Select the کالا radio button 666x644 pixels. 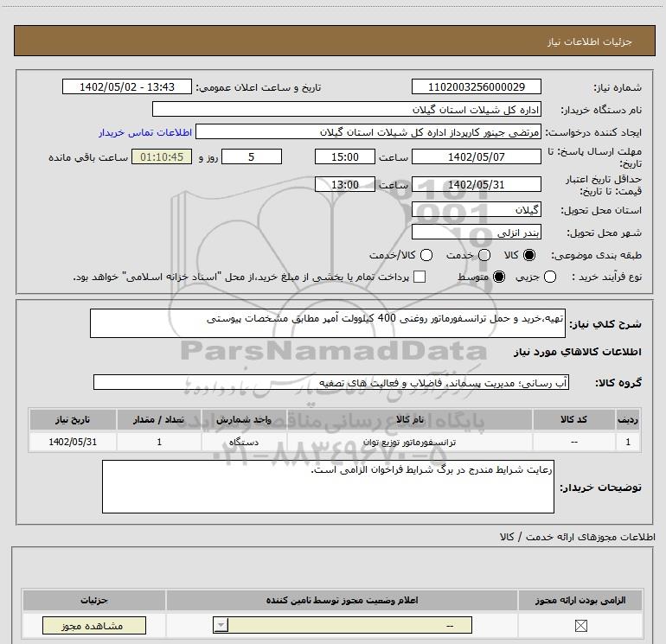pyautogui.click(x=529, y=255)
